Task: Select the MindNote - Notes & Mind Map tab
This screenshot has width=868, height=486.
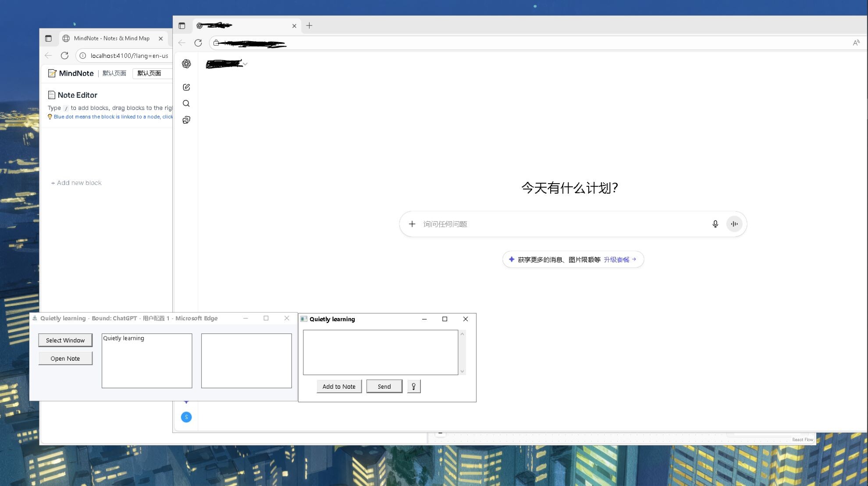Action: [x=112, y=38]
